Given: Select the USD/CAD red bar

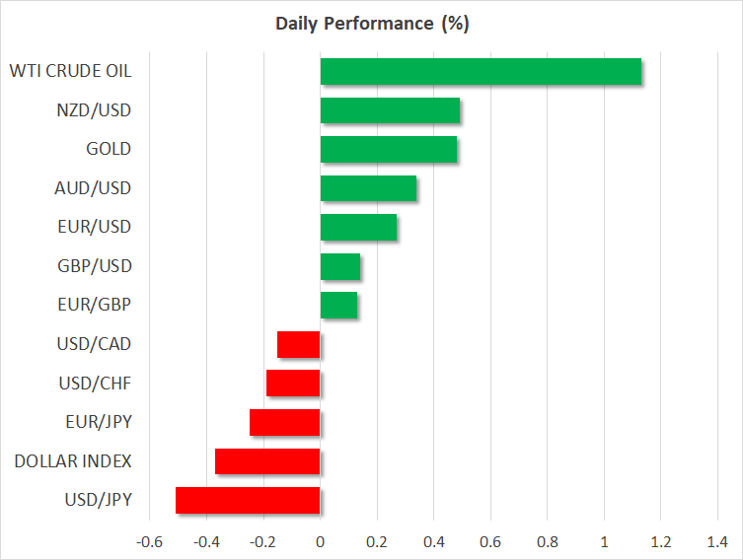Looking at the screenshot, I should click(299, 344).
